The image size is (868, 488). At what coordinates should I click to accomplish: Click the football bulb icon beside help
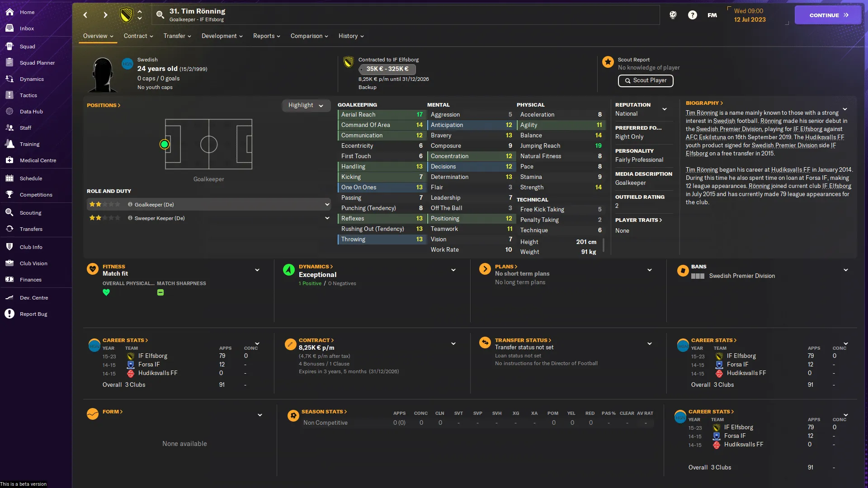pos(673,15)
